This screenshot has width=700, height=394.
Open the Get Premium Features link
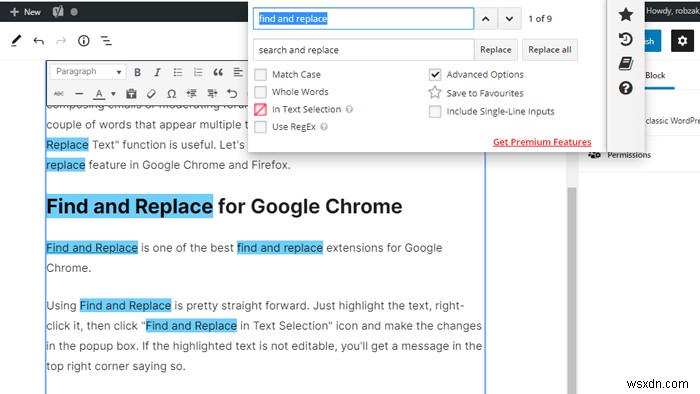point(542,142)
